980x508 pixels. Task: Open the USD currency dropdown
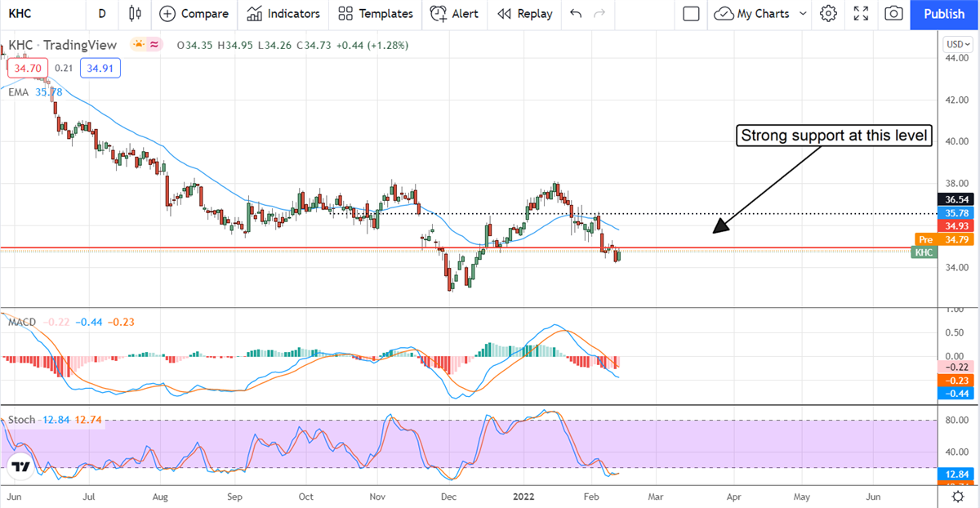click(955, 44)
